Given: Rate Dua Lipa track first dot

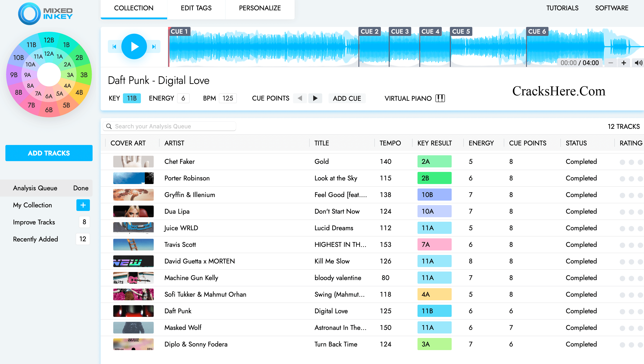Looking at the screenshot, I should 622,212.
